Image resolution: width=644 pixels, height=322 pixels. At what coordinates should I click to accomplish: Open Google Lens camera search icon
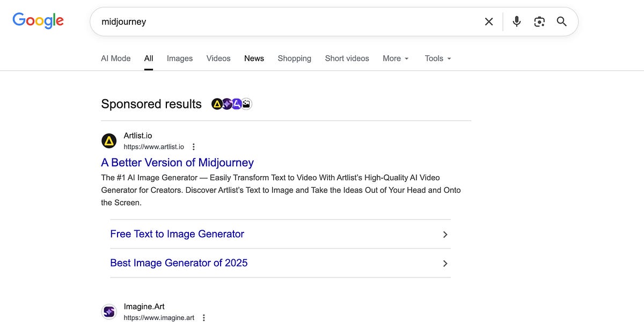click(x=539, y=21)
